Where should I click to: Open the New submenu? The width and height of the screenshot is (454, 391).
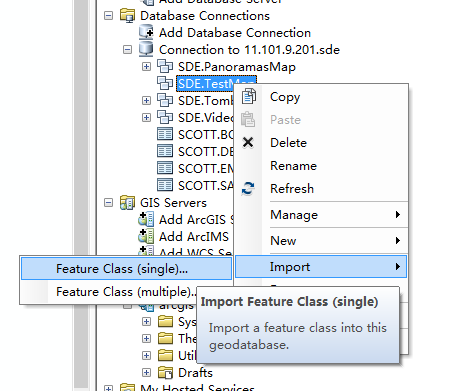321,241
